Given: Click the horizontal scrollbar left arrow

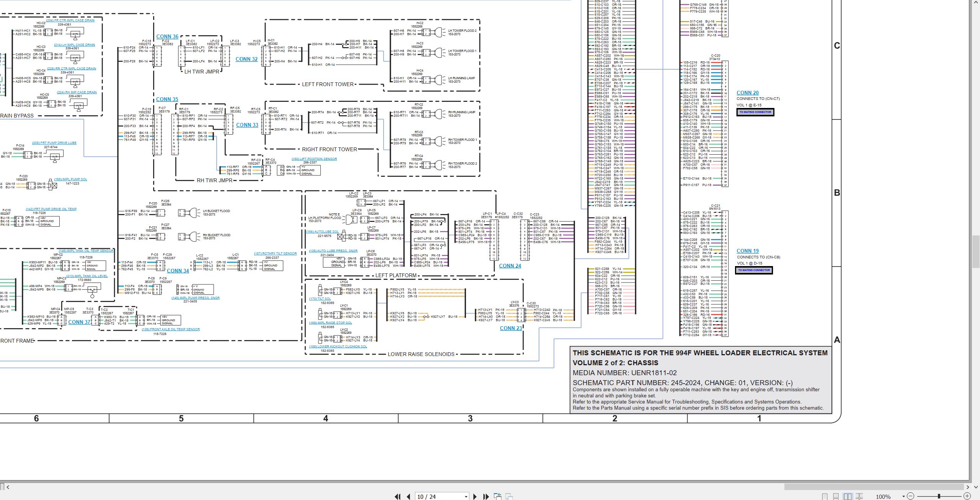Looking at the screenshot, I should (8, 487).
